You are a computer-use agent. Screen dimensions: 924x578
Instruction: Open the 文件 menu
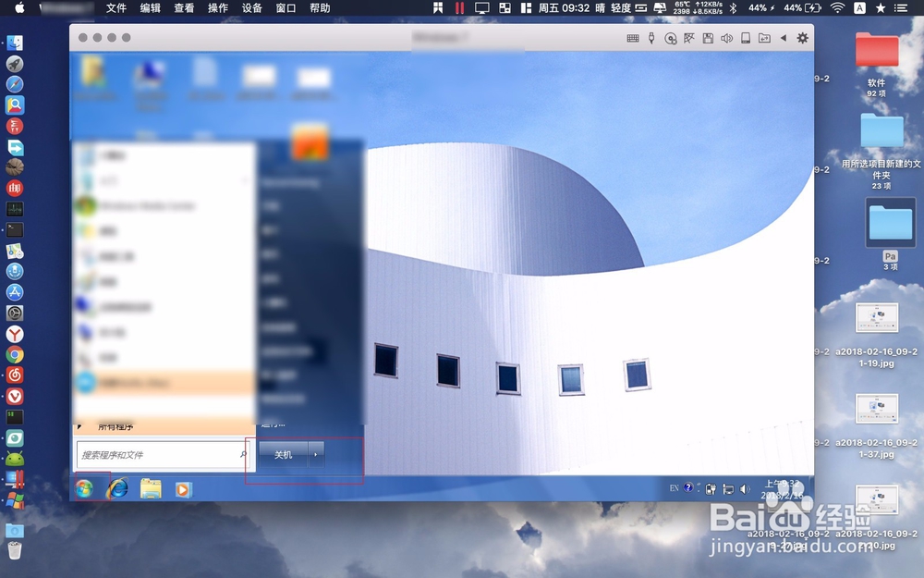tap(116, 8)
